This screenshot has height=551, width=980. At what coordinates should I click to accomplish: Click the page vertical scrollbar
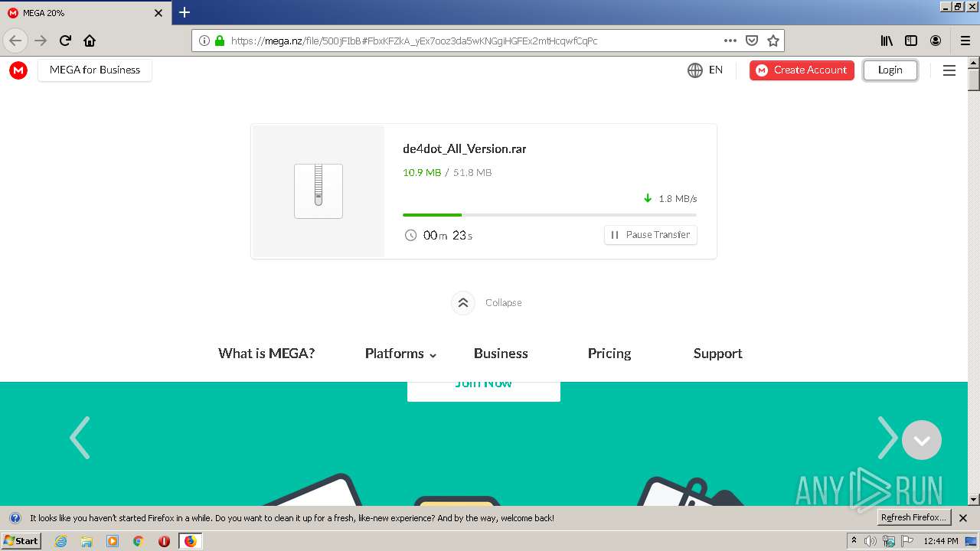coord(974,281)
